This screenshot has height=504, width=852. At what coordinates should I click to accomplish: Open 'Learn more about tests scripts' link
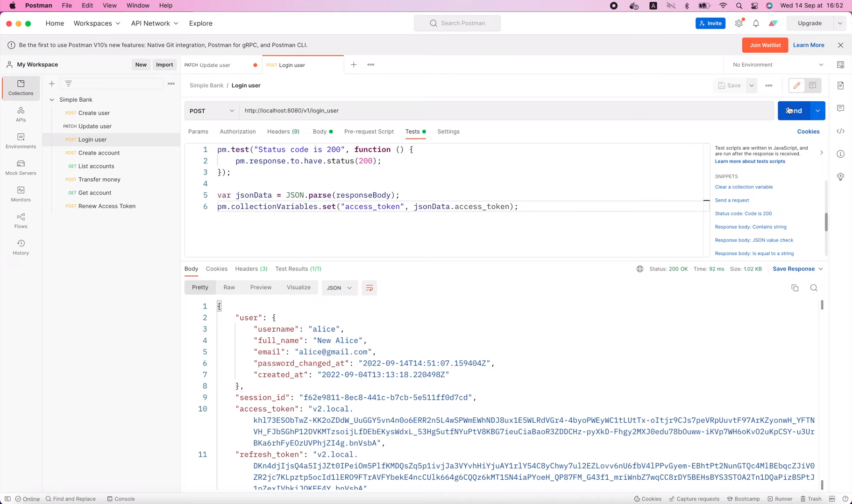point(750,161)
